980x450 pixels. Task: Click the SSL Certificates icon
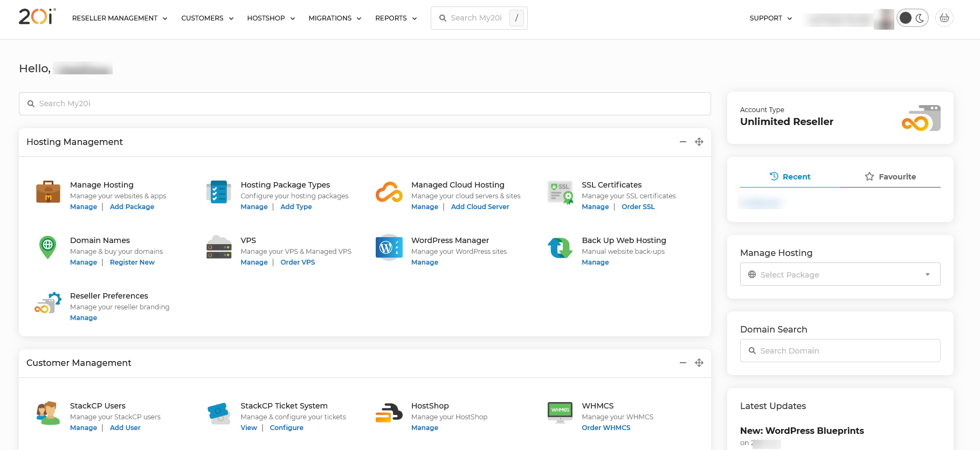560,192
